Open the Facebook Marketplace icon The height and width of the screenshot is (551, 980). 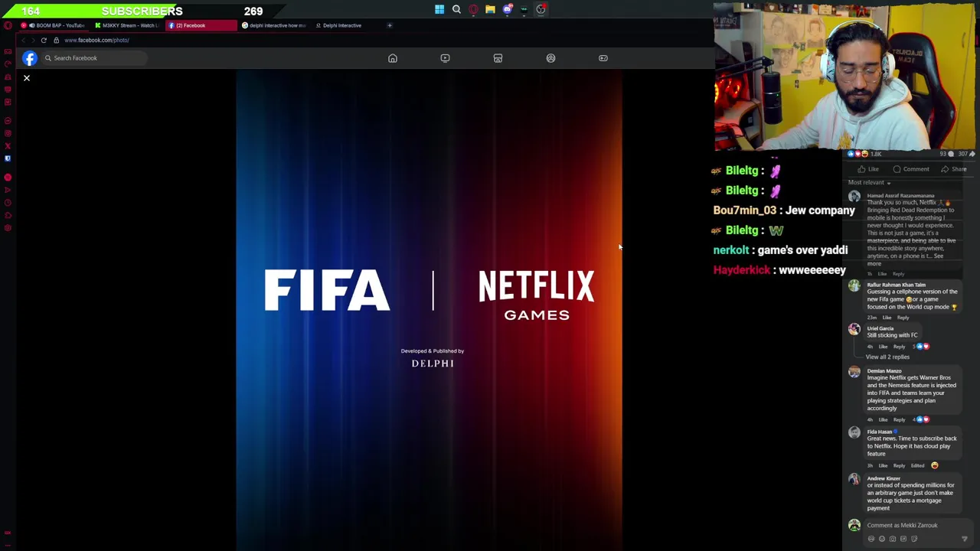click(x=498, y=58)
